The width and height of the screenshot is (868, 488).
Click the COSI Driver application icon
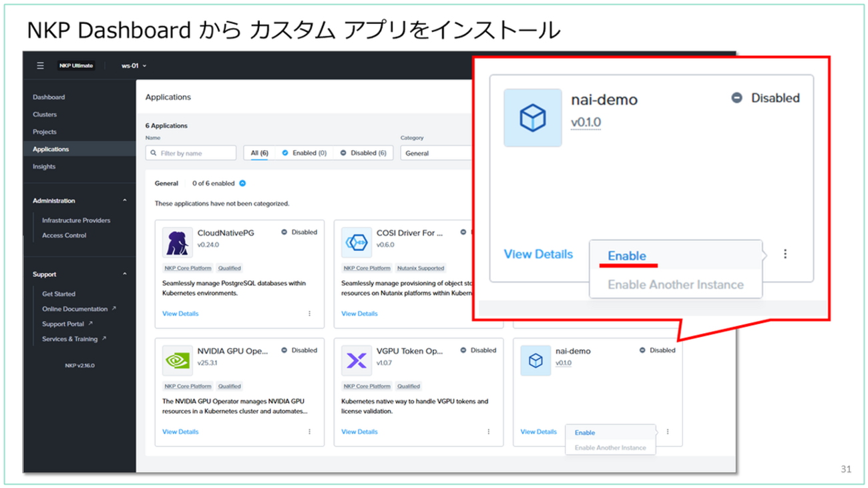point(356,242)
